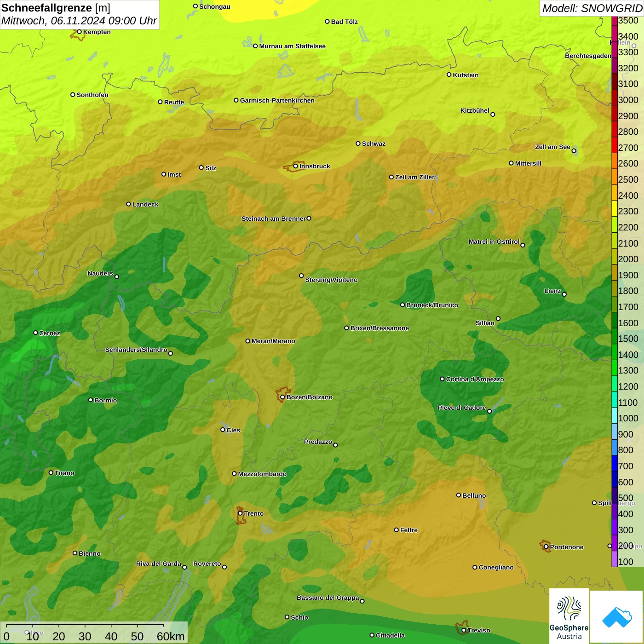644x644 pixels.
Task: Click the Modell: SNOWGRID label
Action: click(x=592, y=8)
